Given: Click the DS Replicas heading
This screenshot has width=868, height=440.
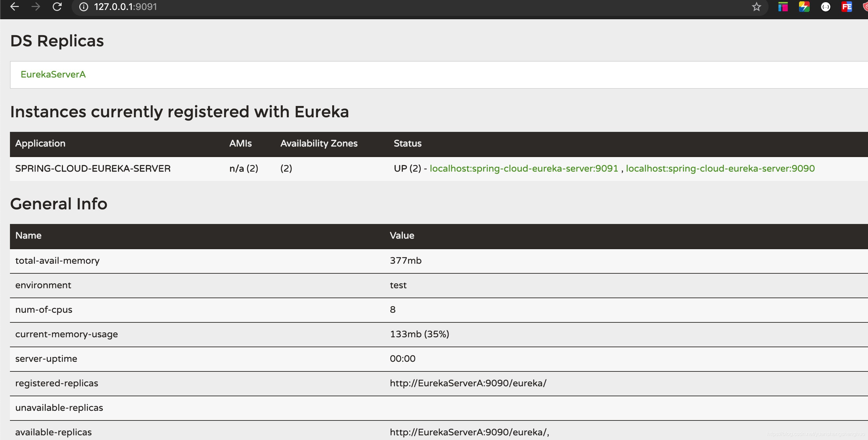Looking at the screenshot, I should click(57, 41).
